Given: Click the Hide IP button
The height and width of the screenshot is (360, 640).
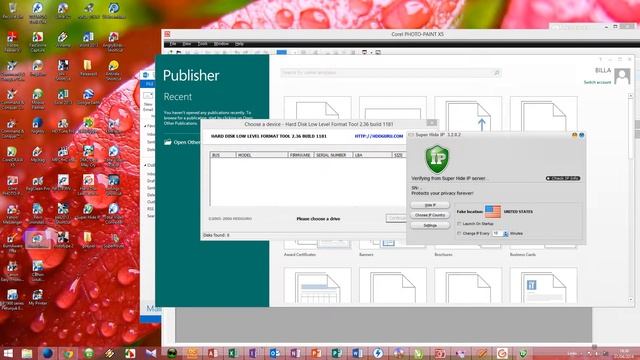Looking at the screenshot, I should 430,205.
